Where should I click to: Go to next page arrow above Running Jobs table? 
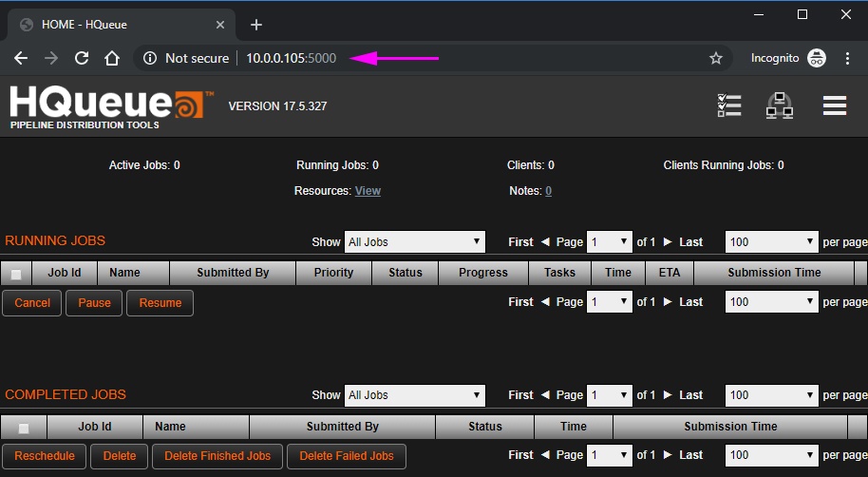pyautogui.click(x=668, y=241)
